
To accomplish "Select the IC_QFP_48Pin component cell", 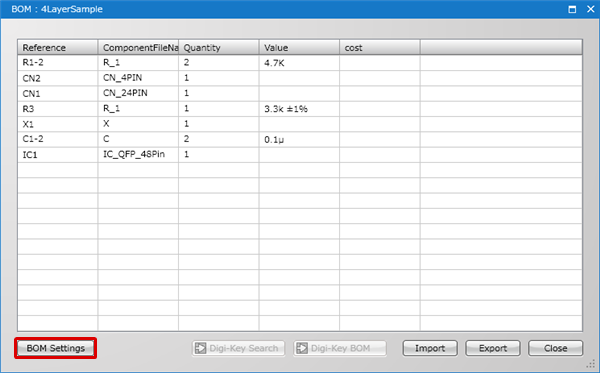I will (x=138, y=155).
